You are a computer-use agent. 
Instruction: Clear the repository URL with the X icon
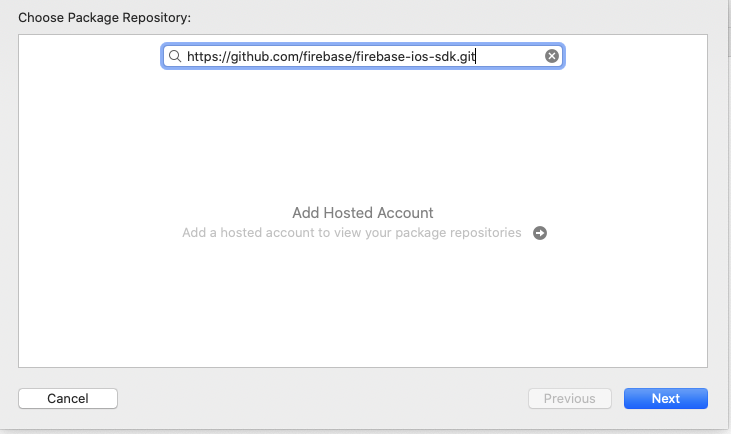pos(551,57)
